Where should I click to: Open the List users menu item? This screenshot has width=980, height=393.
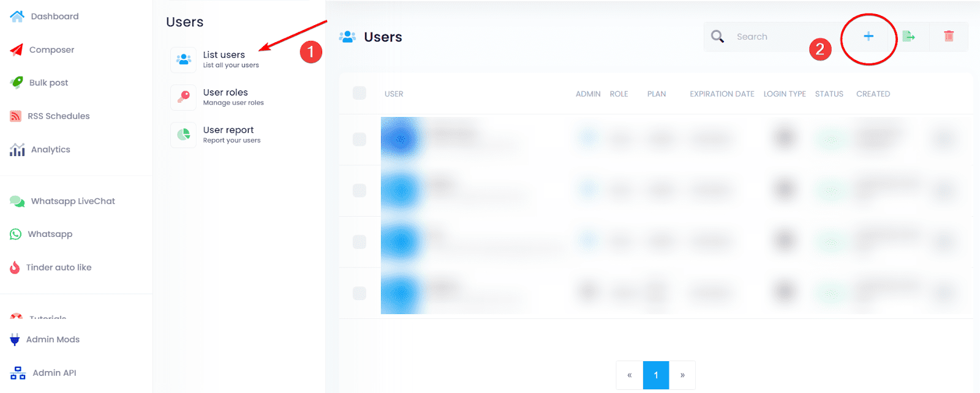click(224, 59)
